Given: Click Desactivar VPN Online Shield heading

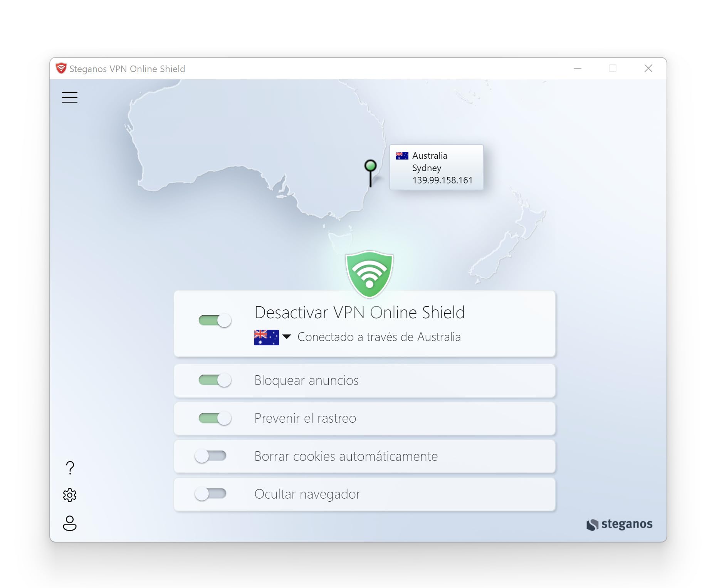Looking at the screenshot, I should [x=359, y=312].
